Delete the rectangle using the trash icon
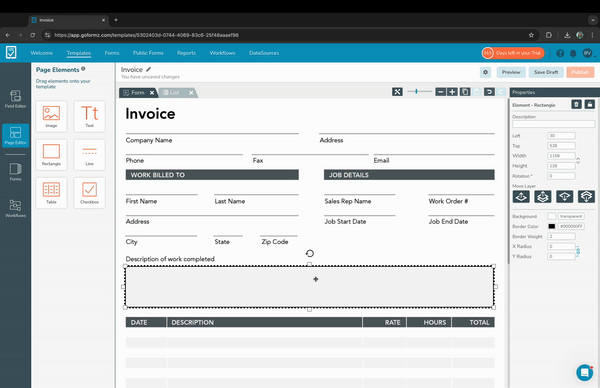This screenshot has height=388, width=600. pos(576,104)
